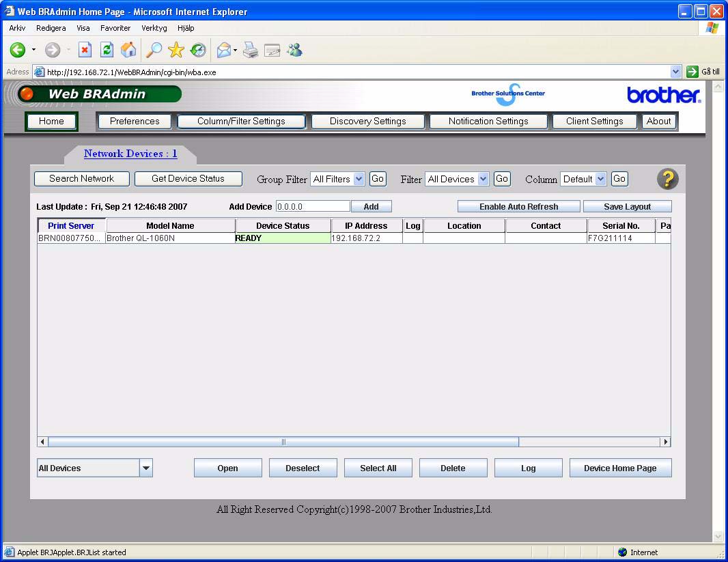The width and height of the screenshot is (728, 562).
Task: Click the Delete button
Action: click(453, 468)
